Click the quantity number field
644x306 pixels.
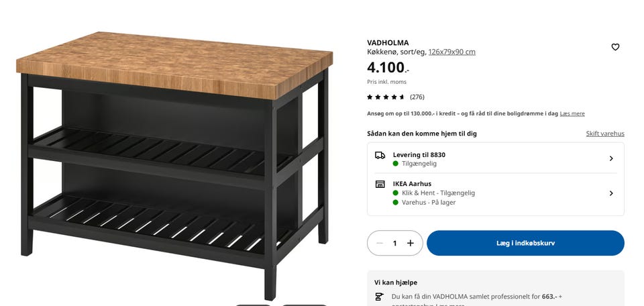tap(394, 243)
